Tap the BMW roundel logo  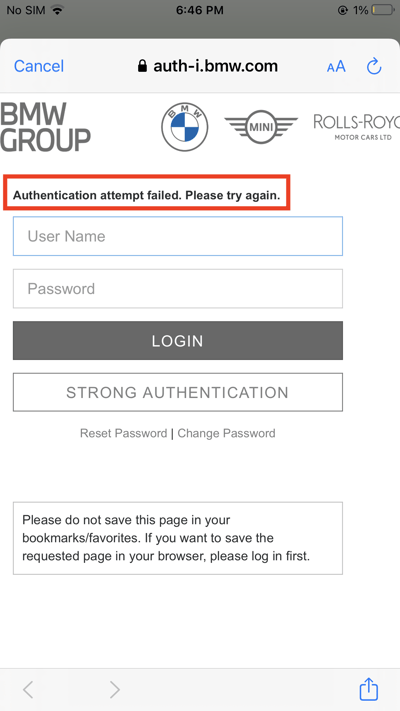pos(185,127)
